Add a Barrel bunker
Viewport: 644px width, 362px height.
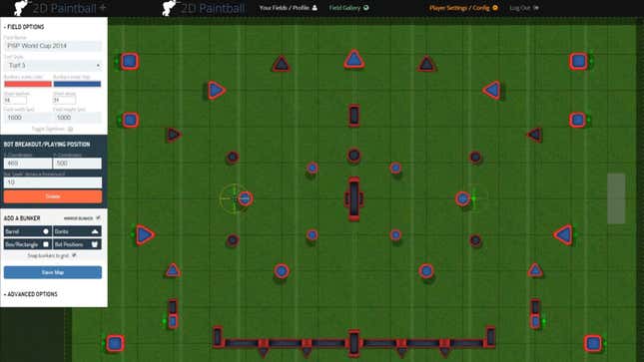click(28, 231)
